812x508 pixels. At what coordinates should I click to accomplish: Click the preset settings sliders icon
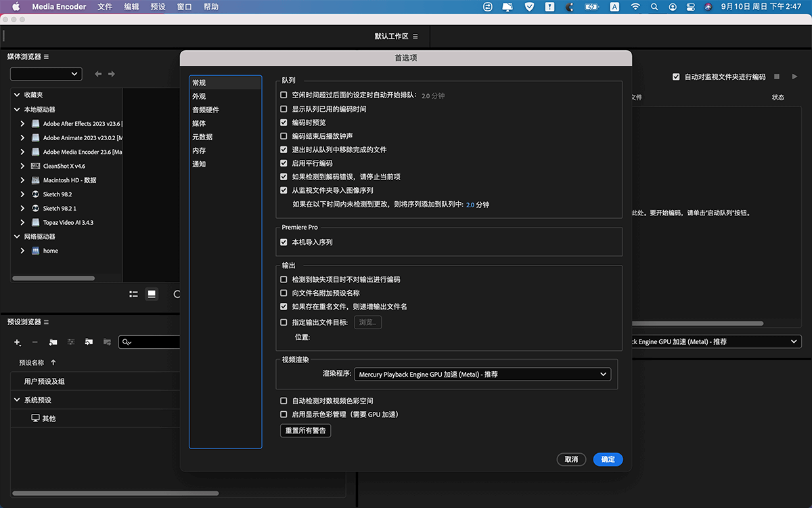[70, 343]
